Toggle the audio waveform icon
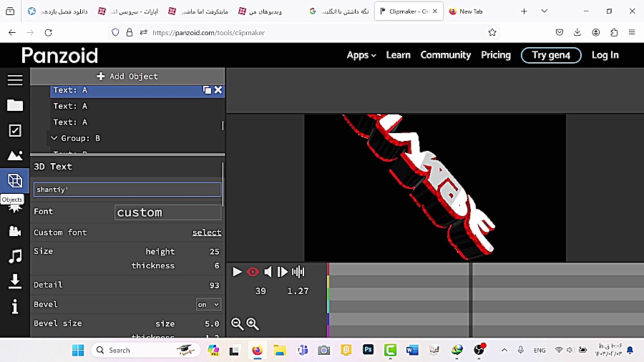 point(298,272)
